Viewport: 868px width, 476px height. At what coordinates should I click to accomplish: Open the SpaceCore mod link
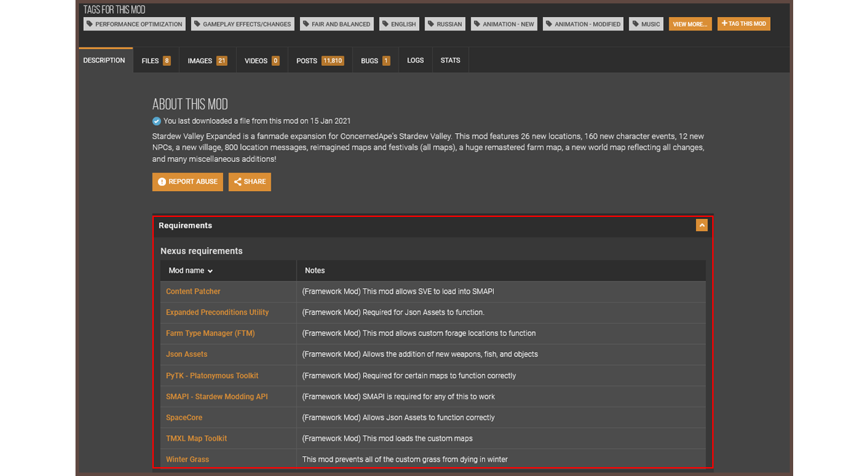click(184, 418)
